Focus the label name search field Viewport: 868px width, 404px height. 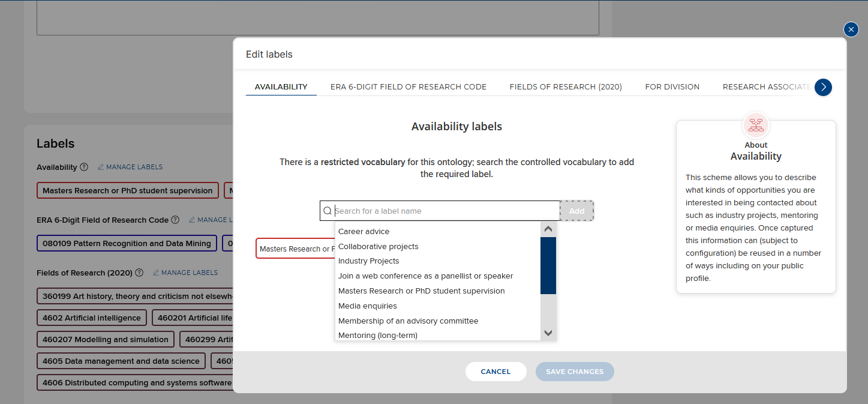pos(444,211)
